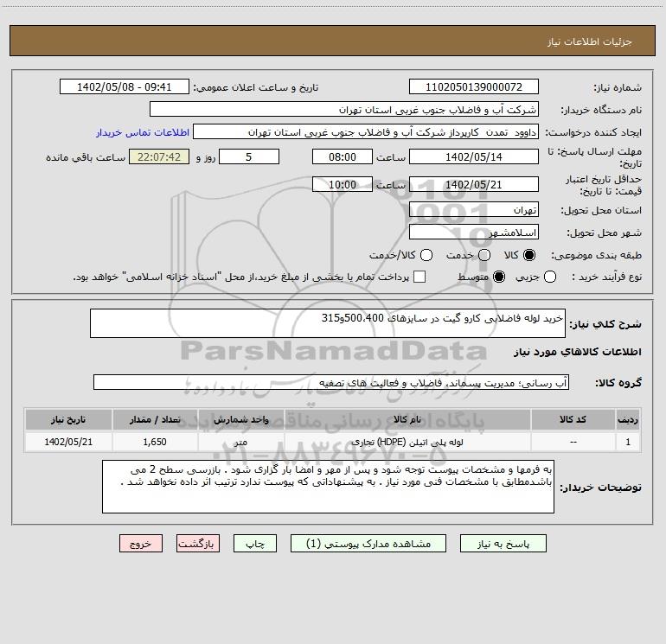Click the واحد شمارش column header

coord(240,419)
